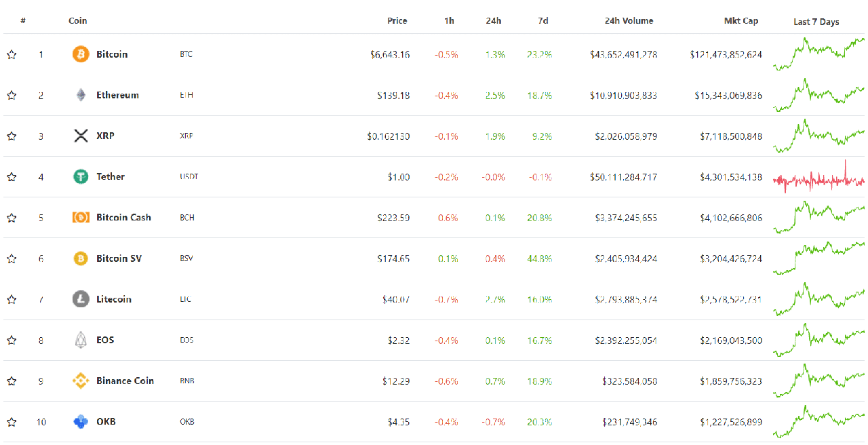Click Bitcoin market cap $121,473,852,624

[726, 55]
